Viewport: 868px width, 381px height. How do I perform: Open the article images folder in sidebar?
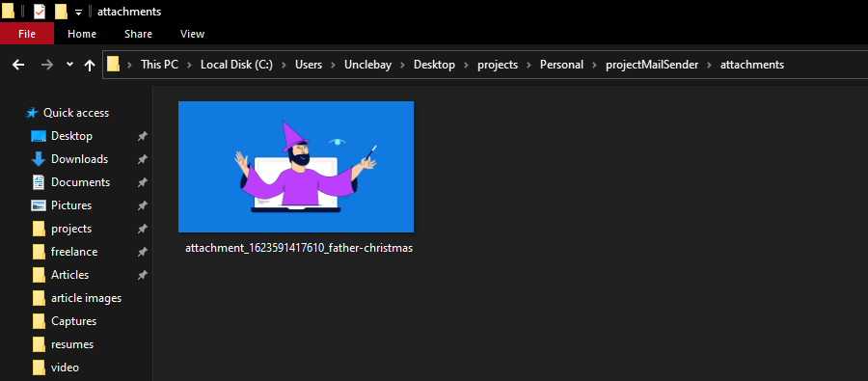(x=87, y=298)
